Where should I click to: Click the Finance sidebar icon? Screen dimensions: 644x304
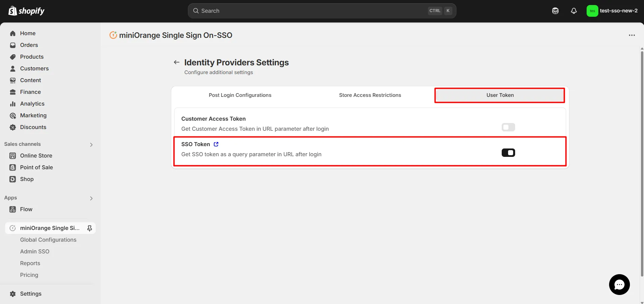click(x=13, y=92)
